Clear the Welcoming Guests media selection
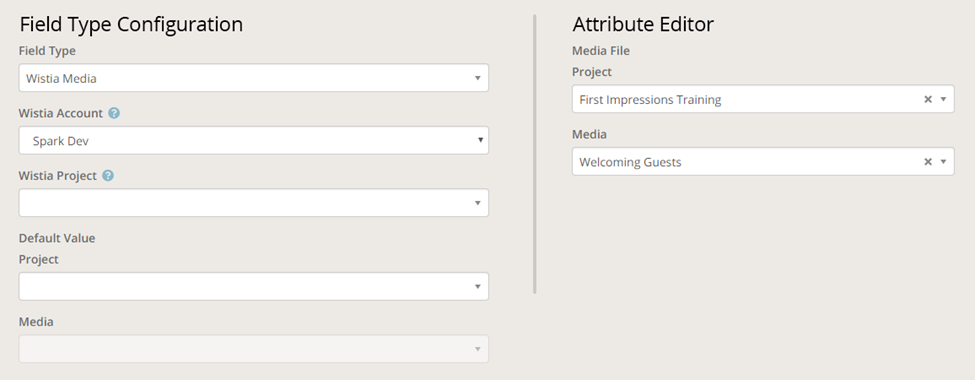This screenshot has width=975, height=380. (928, 162)
